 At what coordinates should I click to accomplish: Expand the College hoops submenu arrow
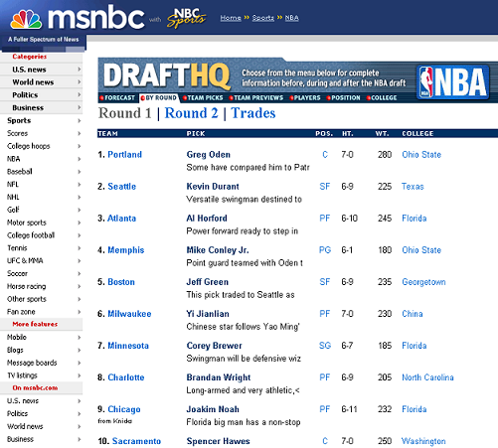pos(80,146)
